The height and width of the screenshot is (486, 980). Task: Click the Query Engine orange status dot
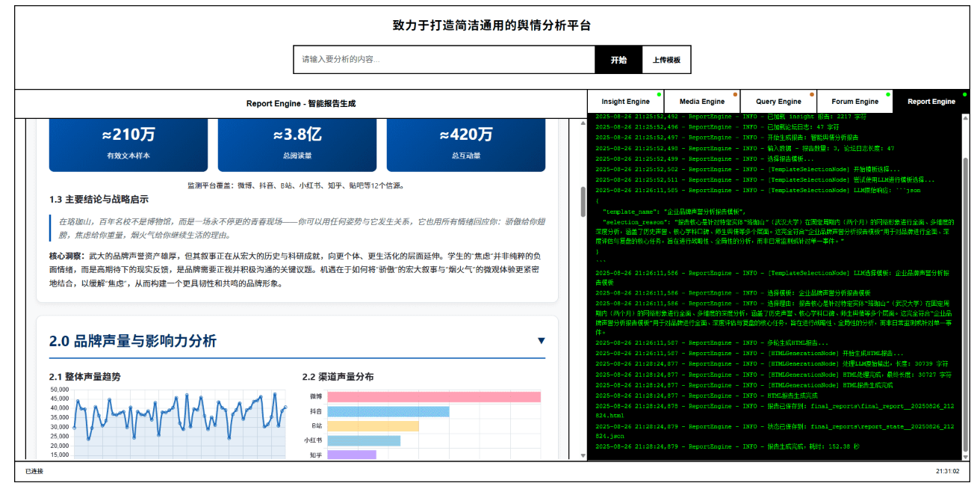coord(812,94)
